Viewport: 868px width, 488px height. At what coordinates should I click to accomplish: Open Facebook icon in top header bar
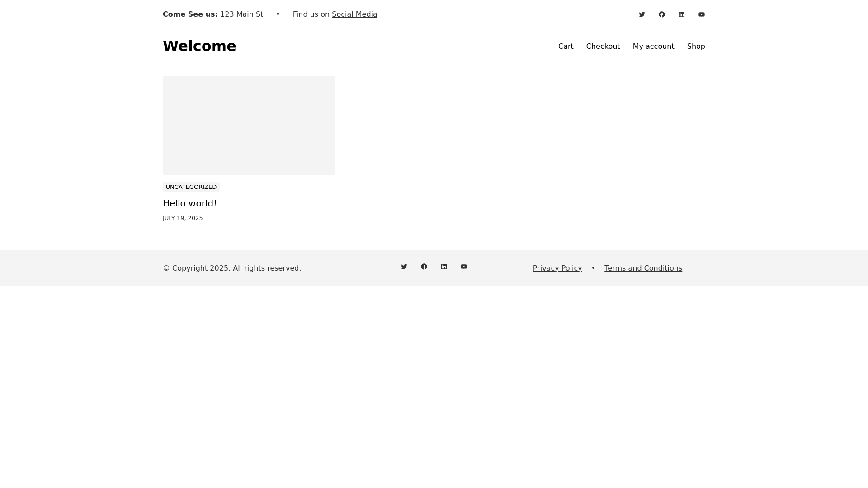(662, 14)
